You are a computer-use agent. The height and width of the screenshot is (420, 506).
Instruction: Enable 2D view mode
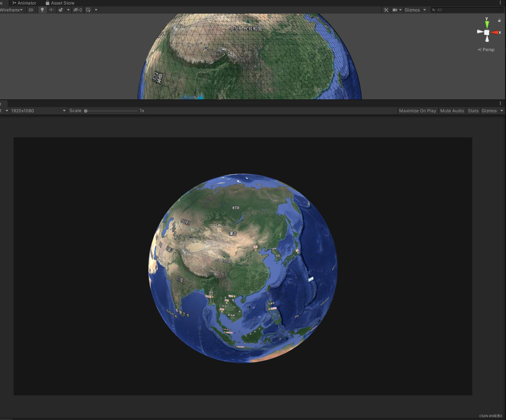tap(31, 10)
